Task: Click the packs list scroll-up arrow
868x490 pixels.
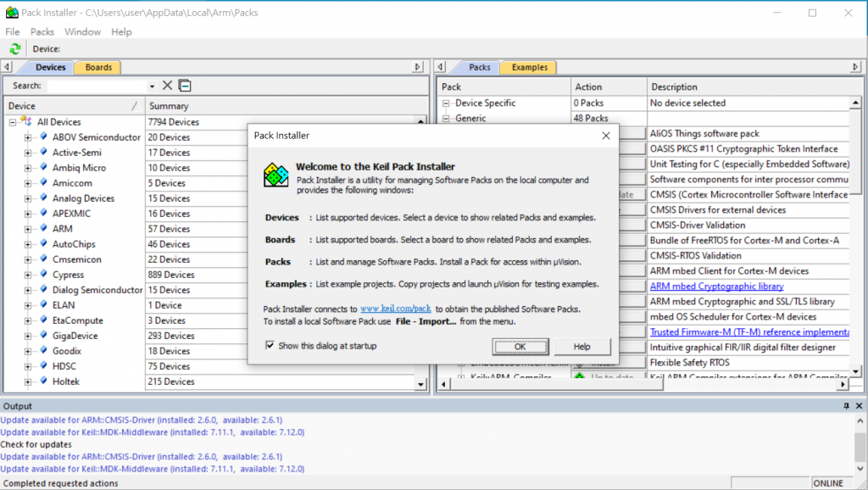Action: click(x=856, y=103)
